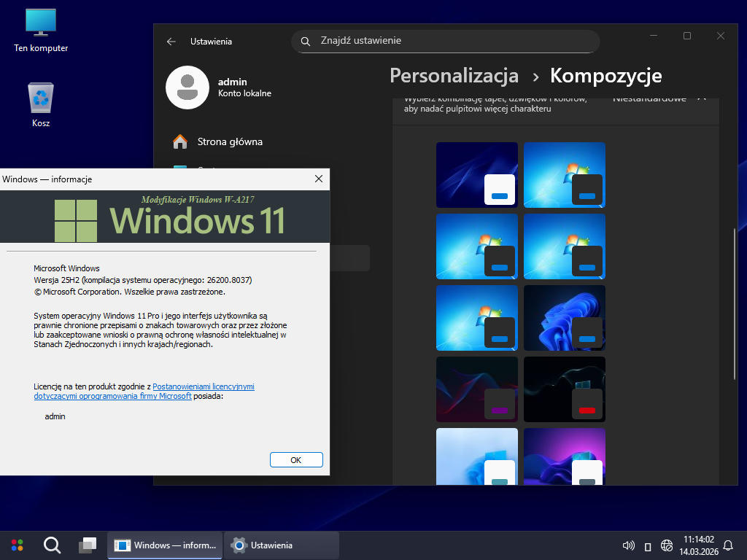The height and width of the screenshot is (560, 747).
Task: Apply the theme with purple accent color
Action: click(476, 389)
